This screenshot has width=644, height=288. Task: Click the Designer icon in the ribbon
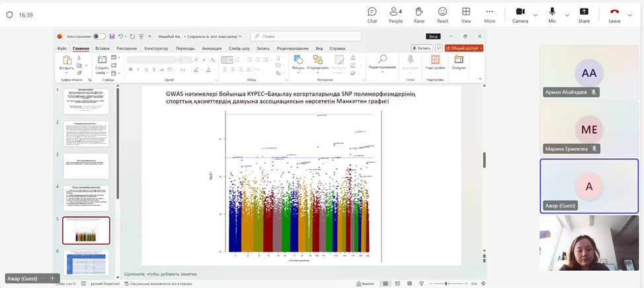click(x=458, y=62)
